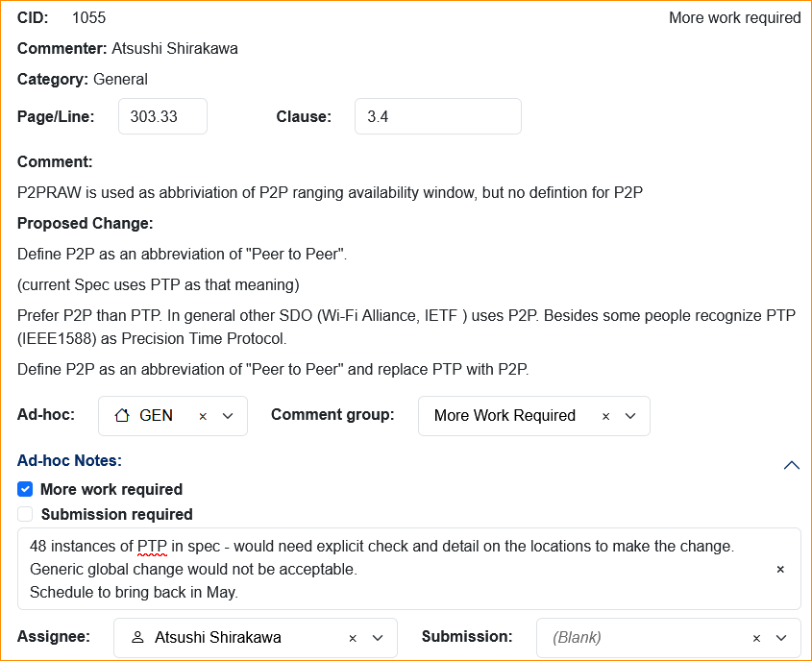Image resolution: width=812 pixels, height=661 pixels.
Task: Expand the Submission dropdown
Action: [x=781, y=638]
